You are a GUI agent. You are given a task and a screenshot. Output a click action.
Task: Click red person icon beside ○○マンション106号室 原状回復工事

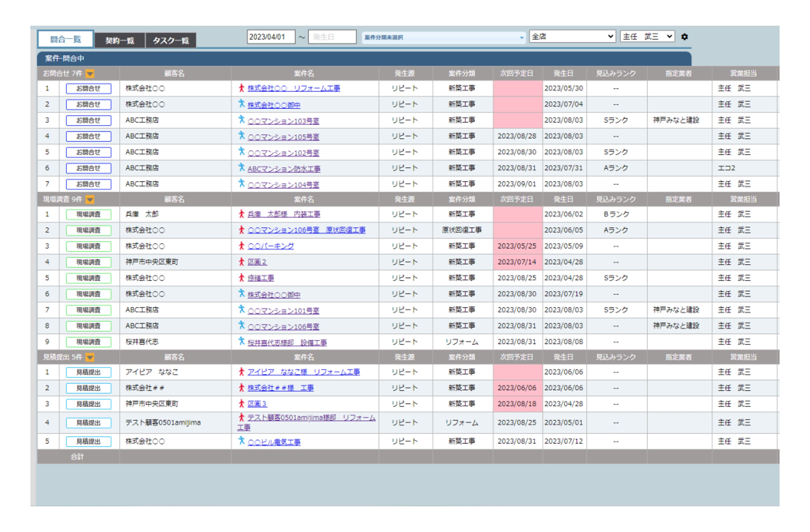[241, 230]
